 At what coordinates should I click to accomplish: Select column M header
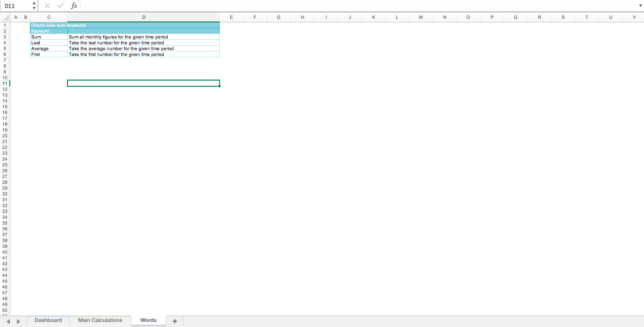point(421,17)
